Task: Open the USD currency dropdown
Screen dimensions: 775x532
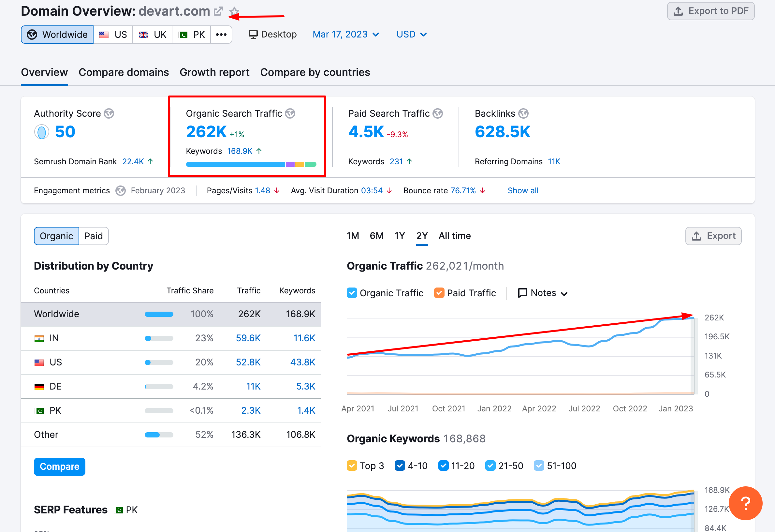Action: (x=412, y=35)
